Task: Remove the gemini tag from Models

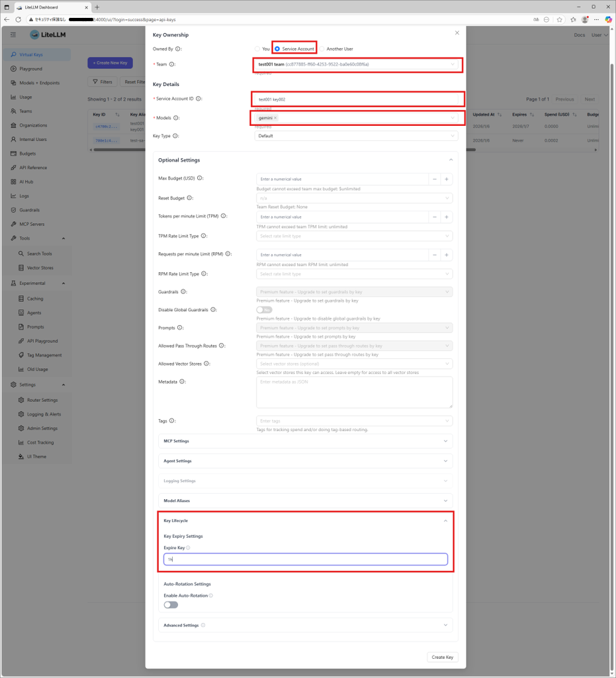Action: click(x=275, y=118)
